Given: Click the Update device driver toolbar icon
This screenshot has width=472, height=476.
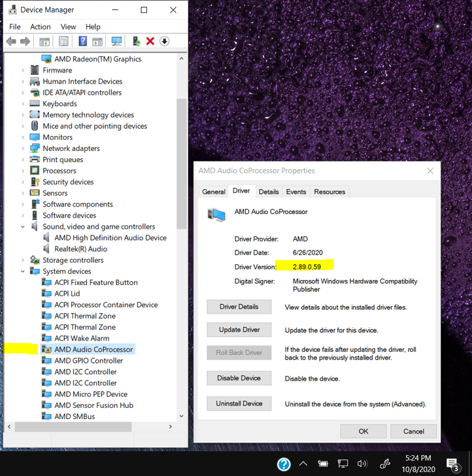Looking at the screenshot, I should click(136, 41).
